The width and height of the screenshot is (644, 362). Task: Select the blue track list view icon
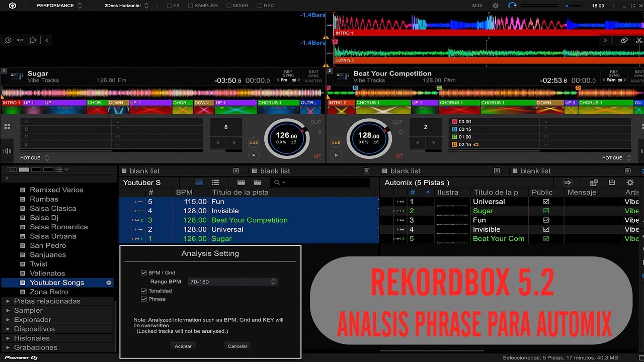click(199, 183)
